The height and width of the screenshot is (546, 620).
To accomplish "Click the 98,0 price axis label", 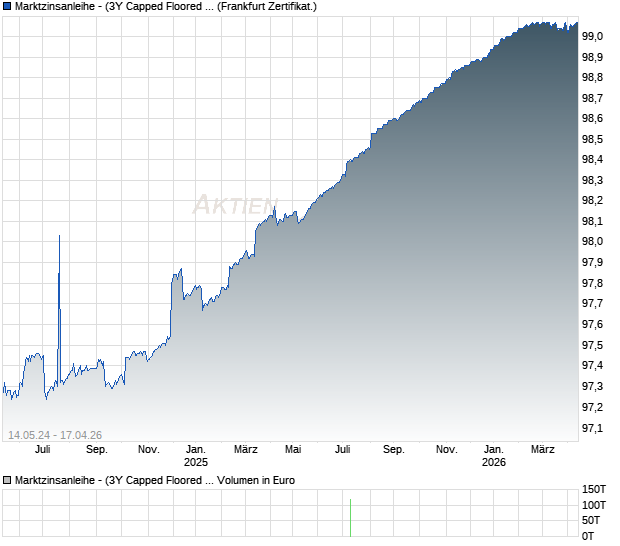I will coord(593,242).
